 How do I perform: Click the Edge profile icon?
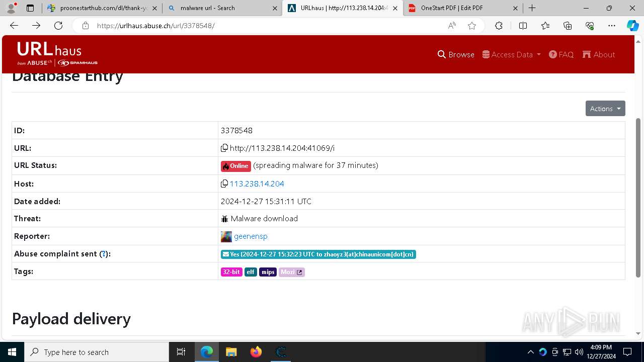tap(12, 8)
